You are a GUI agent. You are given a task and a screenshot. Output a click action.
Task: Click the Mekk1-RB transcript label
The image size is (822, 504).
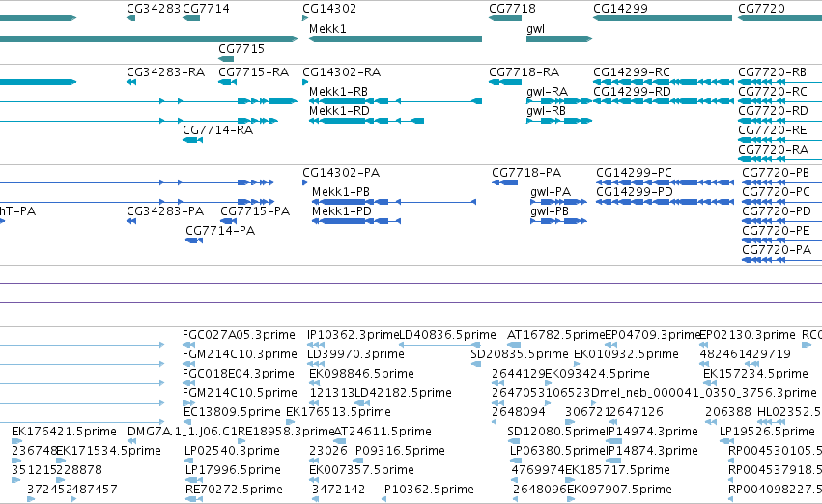338,92
